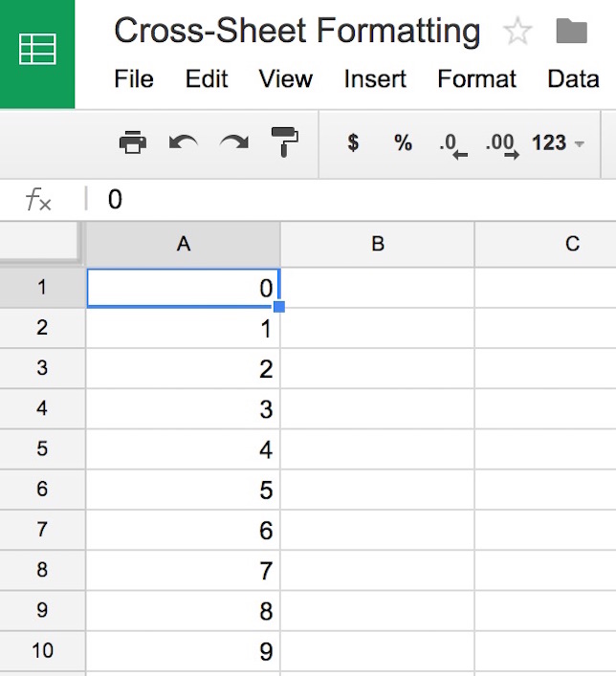Viewport: 616px width, 676px height.
Task: Undo the last action
Action: click(184, 142)
